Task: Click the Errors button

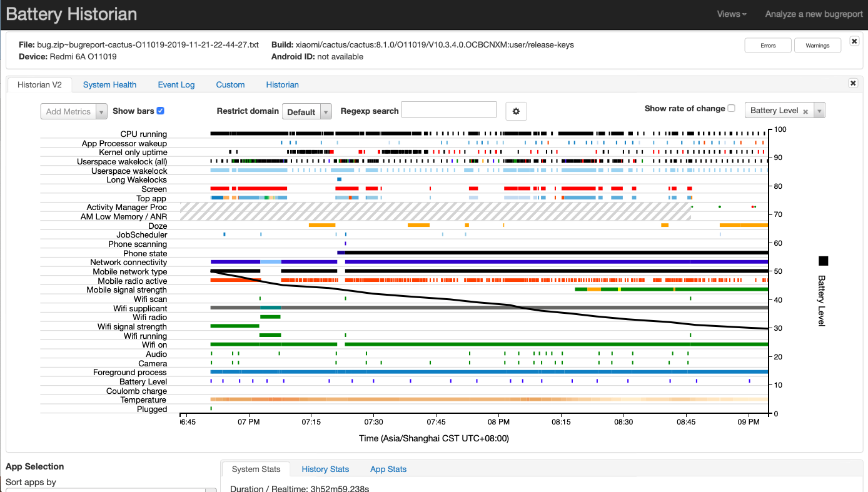Action: (x=768, y=46)
